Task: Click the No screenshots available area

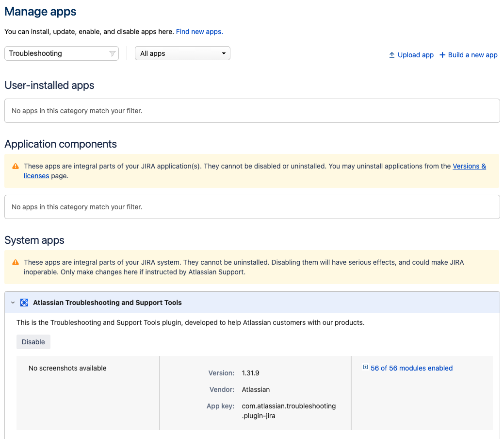Action: click(x=67, y=368)
